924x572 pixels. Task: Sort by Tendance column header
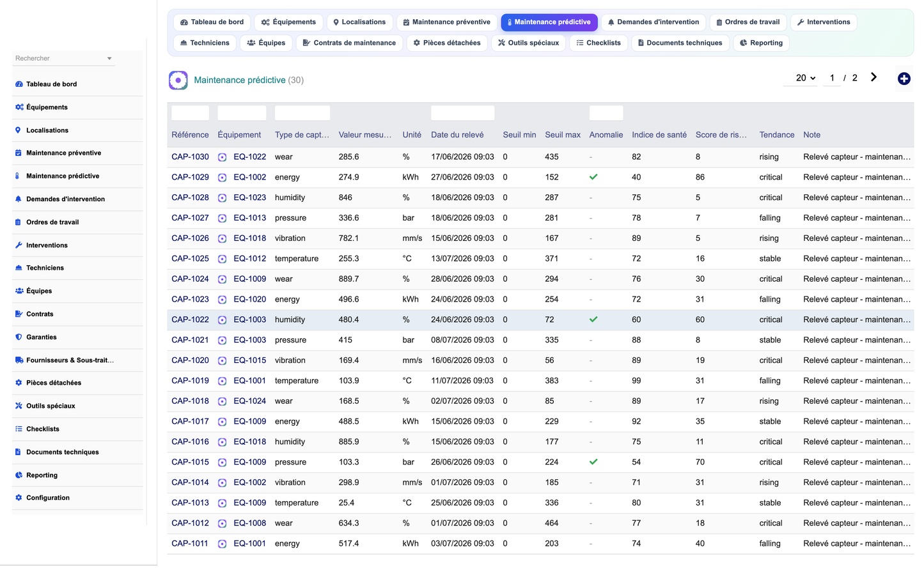pos(777,135)
